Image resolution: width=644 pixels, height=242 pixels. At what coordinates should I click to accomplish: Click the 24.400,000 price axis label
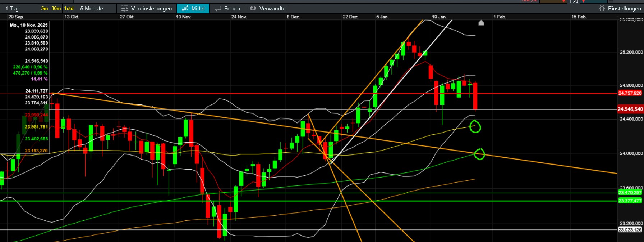click(x=631, y=119)
